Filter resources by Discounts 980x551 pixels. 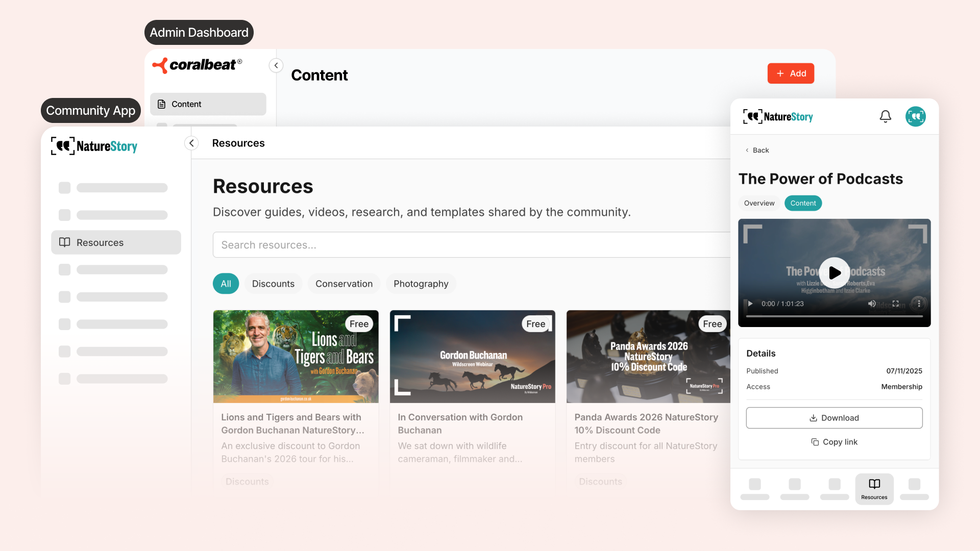point(273,283)
